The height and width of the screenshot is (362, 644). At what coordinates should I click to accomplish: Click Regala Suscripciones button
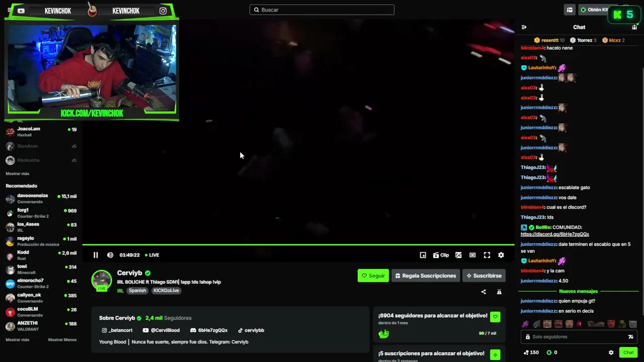[x=426, y=276]
